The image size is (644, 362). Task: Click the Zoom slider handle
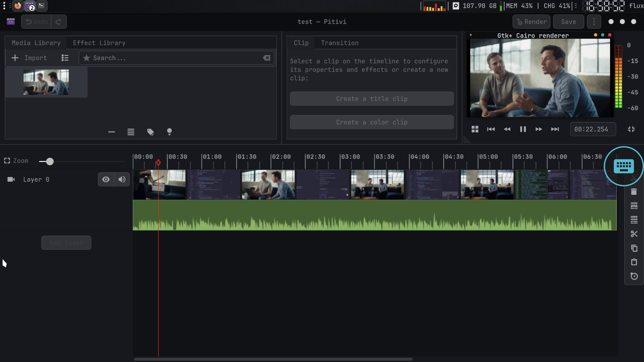[50, 162]
